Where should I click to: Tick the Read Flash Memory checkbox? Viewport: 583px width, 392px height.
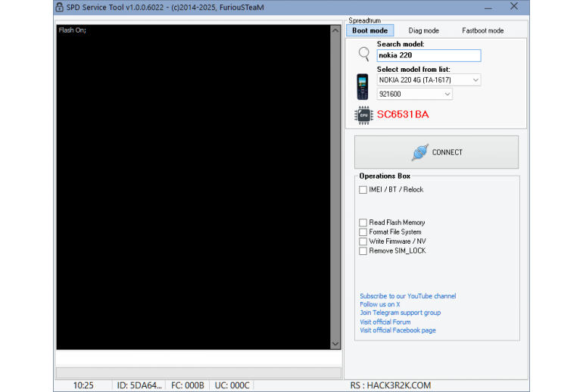[x=363, y=222]
